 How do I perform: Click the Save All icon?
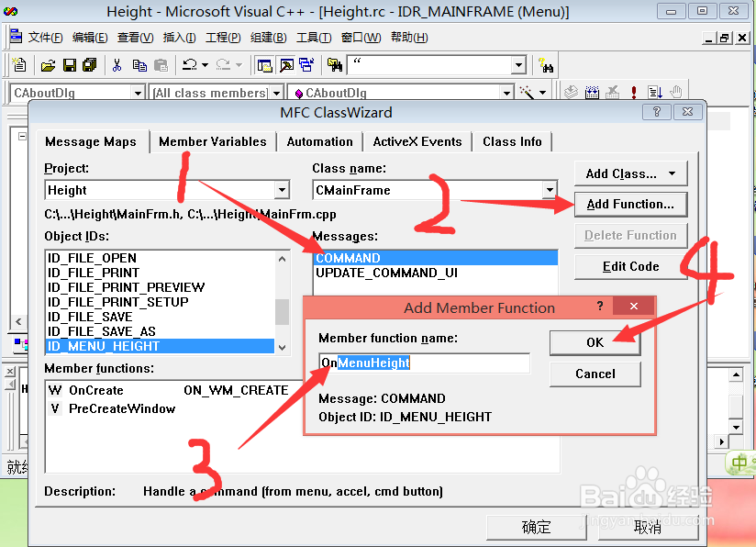click(x=90, y=64)
